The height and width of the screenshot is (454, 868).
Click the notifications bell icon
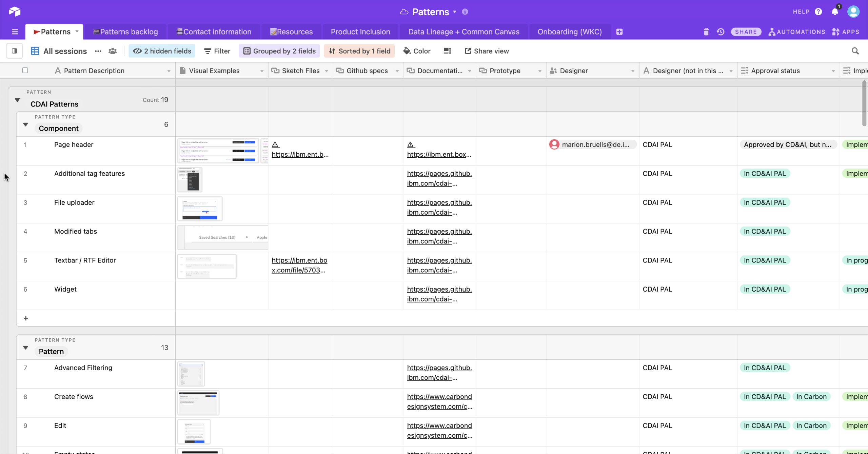click(834, 12)
